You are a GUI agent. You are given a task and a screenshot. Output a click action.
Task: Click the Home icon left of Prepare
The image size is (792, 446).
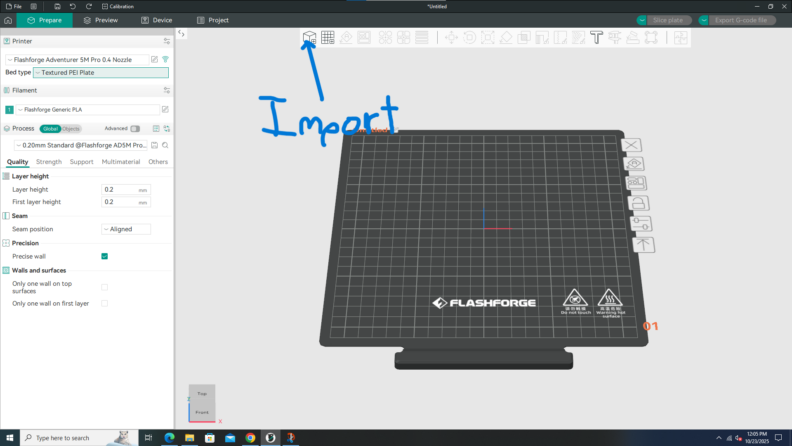click(8, 20)
